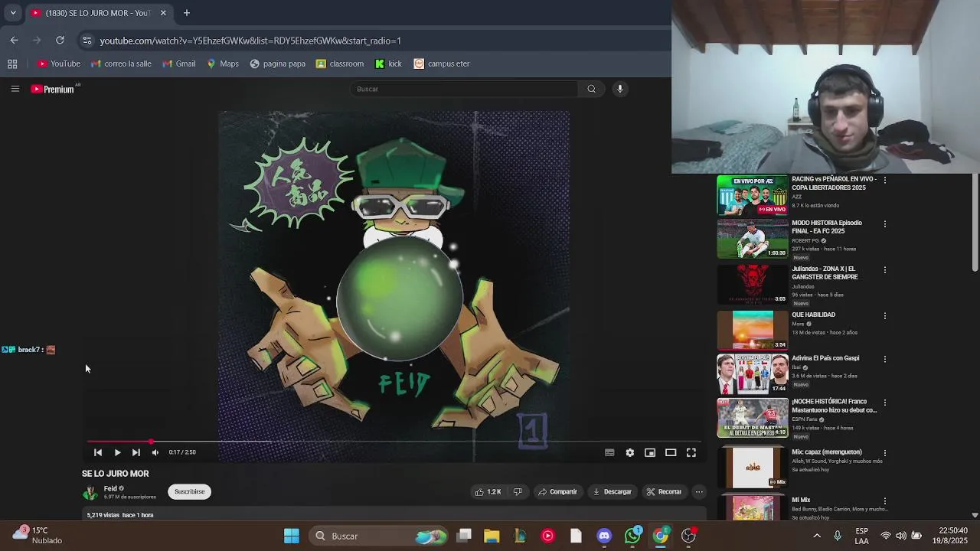Open Gmail bookmark
980x551 pixels.
[x=179, y=64]
